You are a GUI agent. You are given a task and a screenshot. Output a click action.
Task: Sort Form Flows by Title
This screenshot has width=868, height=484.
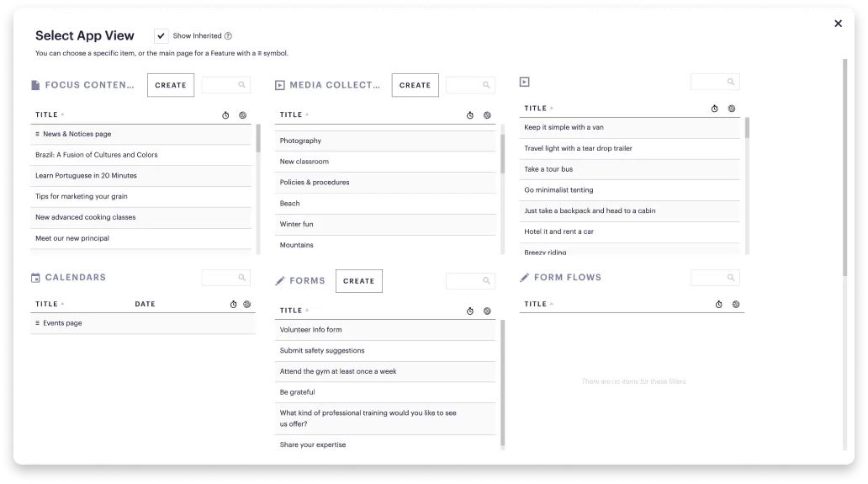[538, 305]
